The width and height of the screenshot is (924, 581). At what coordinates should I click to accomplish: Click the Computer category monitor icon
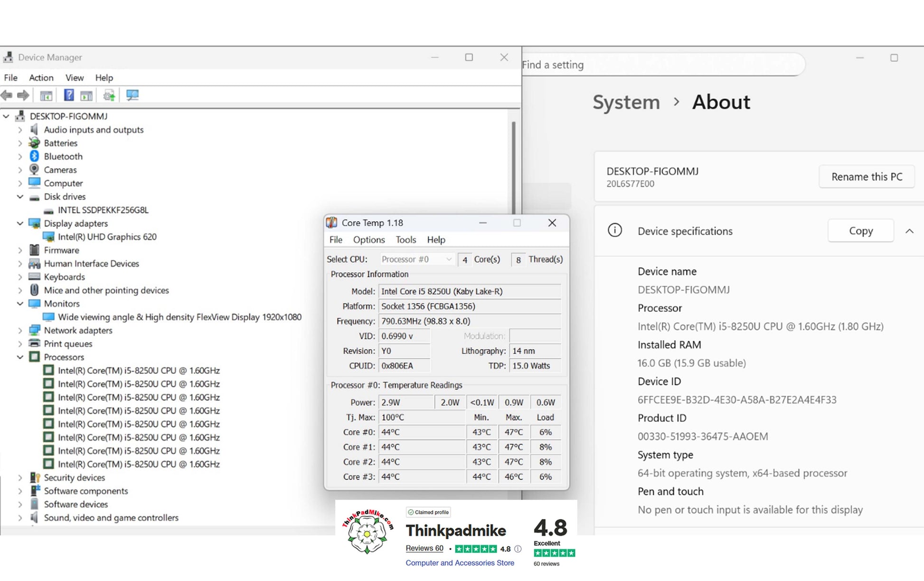[34, 183]
